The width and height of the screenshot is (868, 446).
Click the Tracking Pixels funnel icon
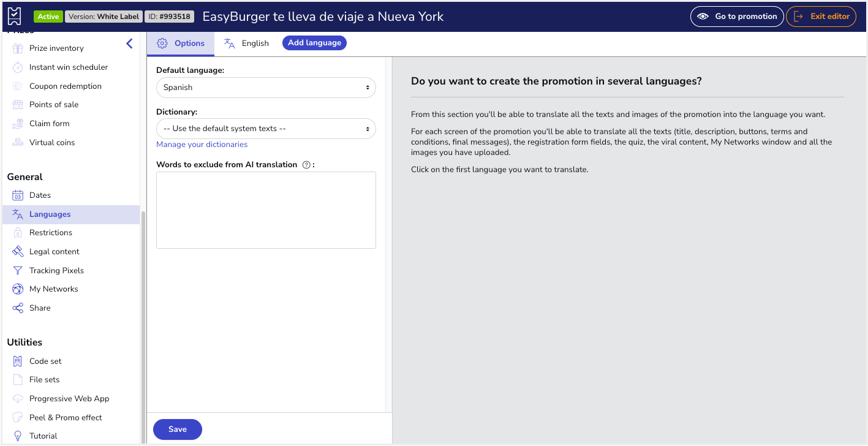click(18, 271)
